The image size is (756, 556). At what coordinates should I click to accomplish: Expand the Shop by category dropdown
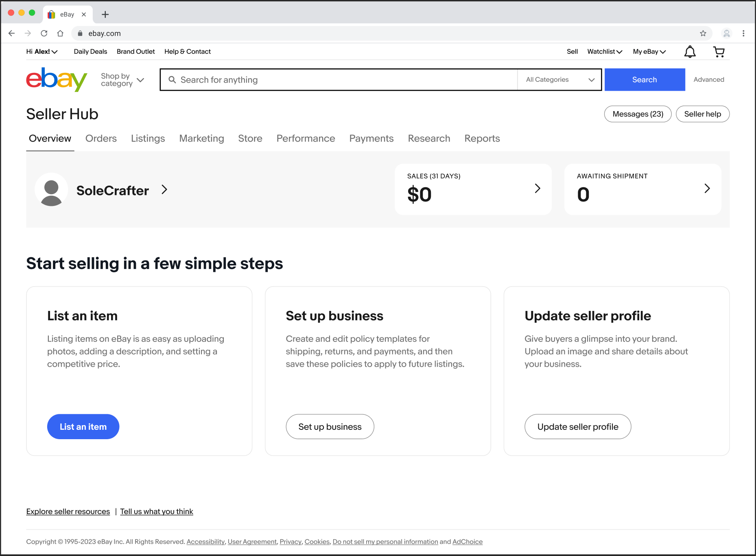coord(122,80)
